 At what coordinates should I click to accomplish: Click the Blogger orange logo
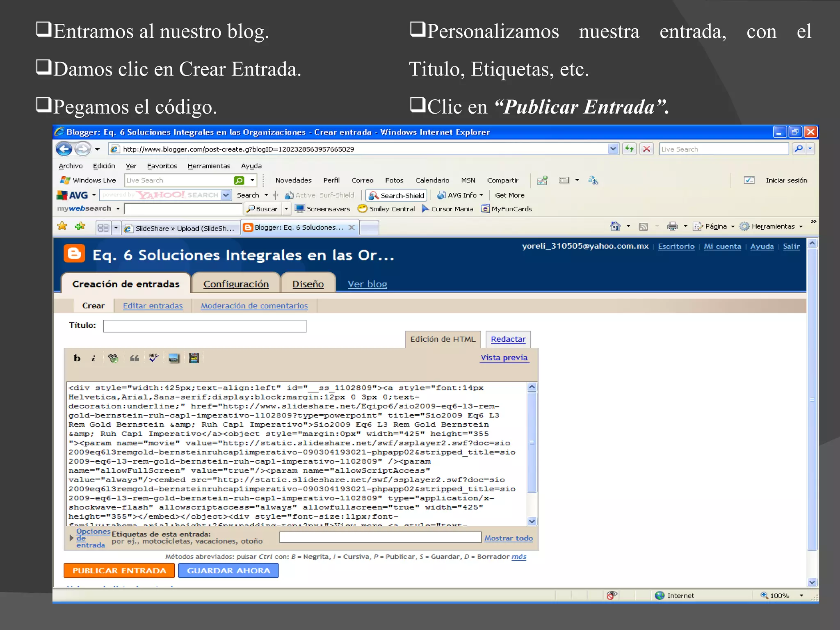point(74,253)
